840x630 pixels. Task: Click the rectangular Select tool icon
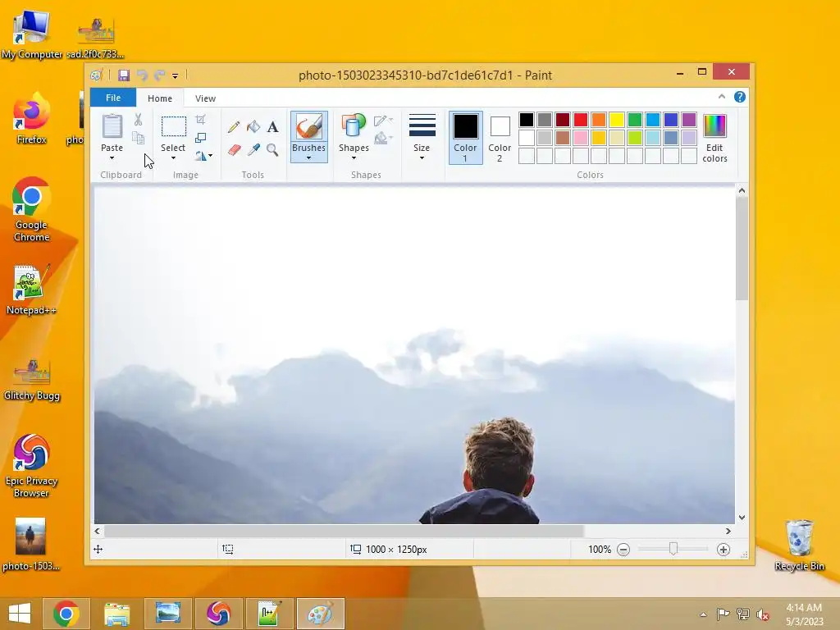point(174,126)
